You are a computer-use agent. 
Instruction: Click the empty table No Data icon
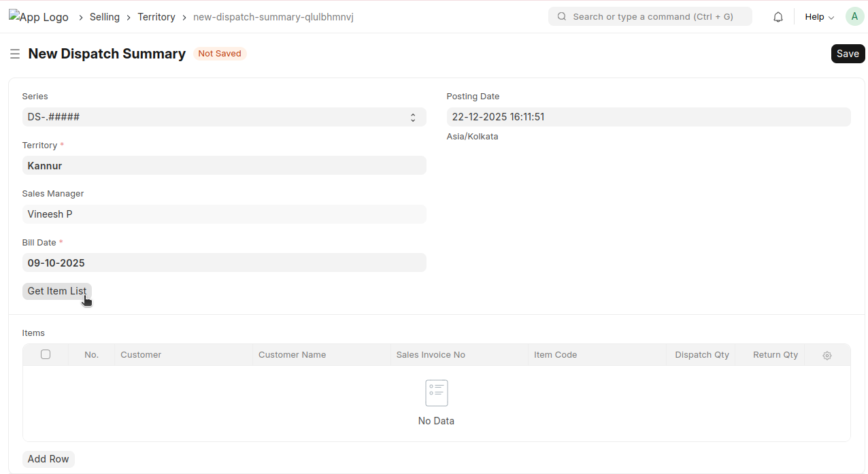point(436,393)
